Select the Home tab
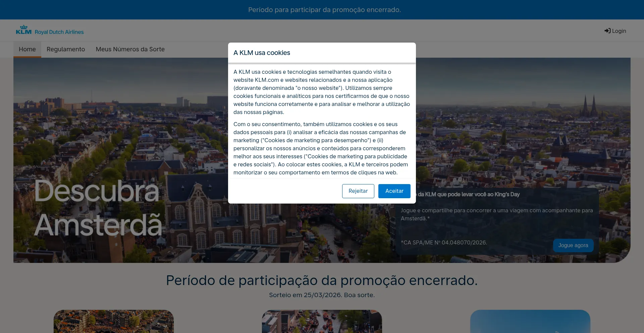Viewport: 644px width, 333px height. [27, 49]
